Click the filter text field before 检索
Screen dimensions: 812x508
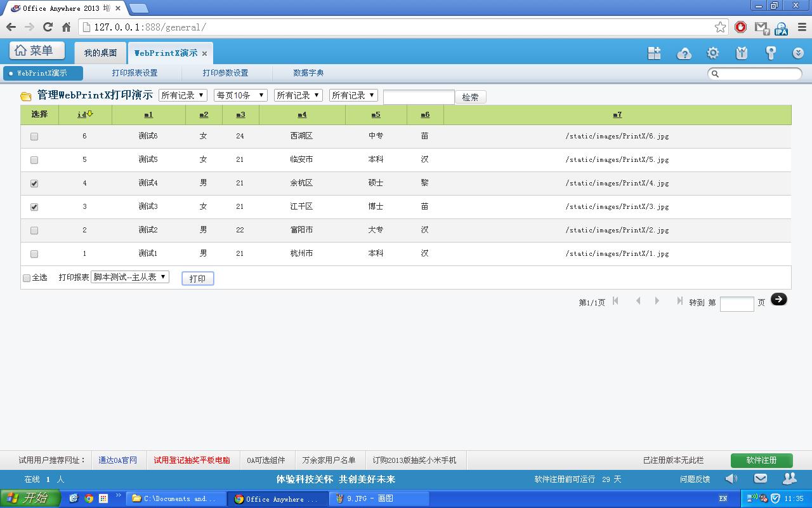point(419,97)
